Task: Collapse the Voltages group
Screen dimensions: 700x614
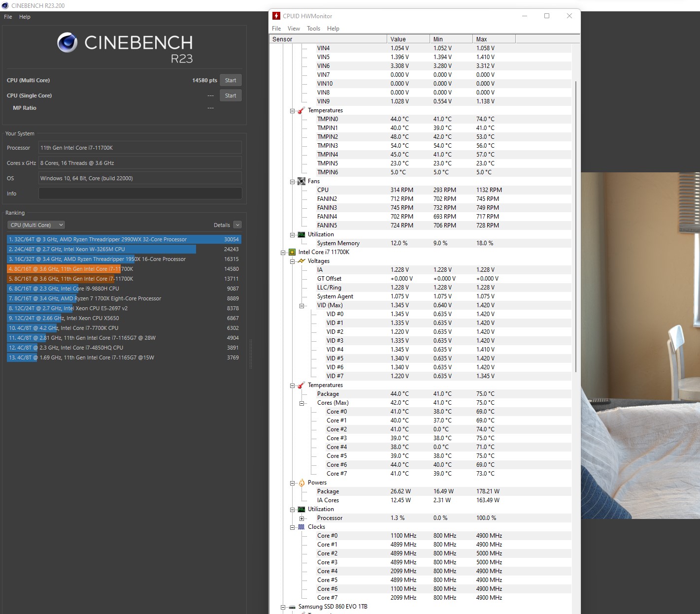Action: (292, 261)
